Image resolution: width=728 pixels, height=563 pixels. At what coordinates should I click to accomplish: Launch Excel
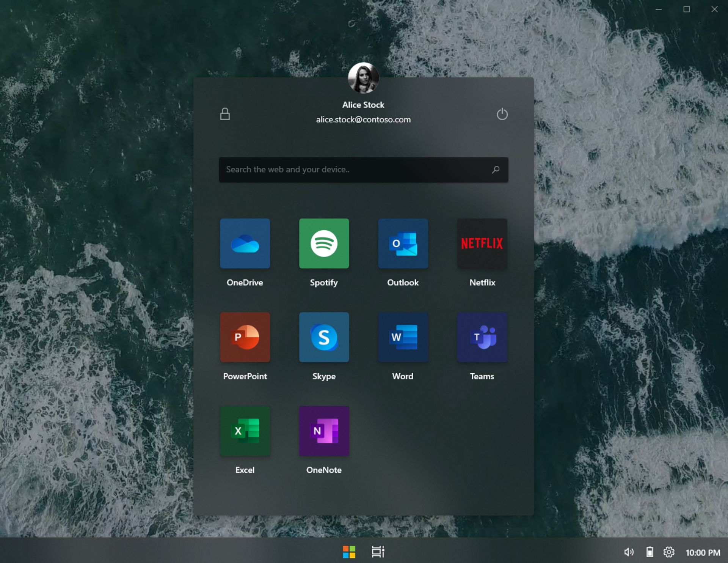(x=245, y=431)
